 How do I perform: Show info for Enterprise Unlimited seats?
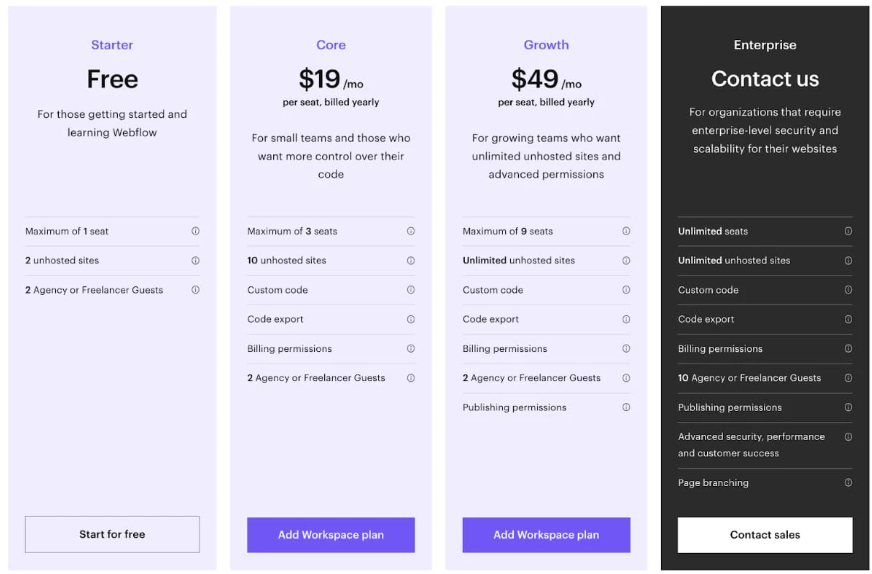(x=848, y=231)
